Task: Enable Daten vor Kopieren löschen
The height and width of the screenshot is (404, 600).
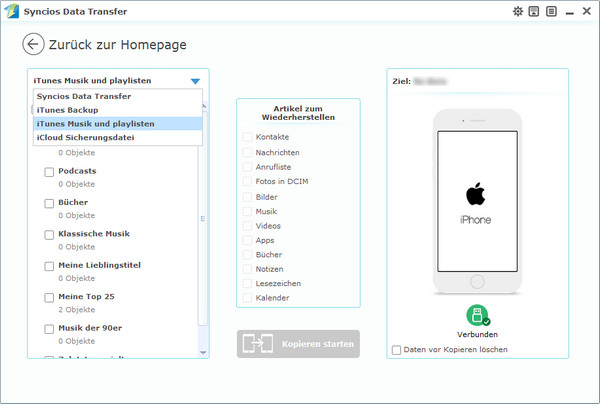Action: point(396,350)
